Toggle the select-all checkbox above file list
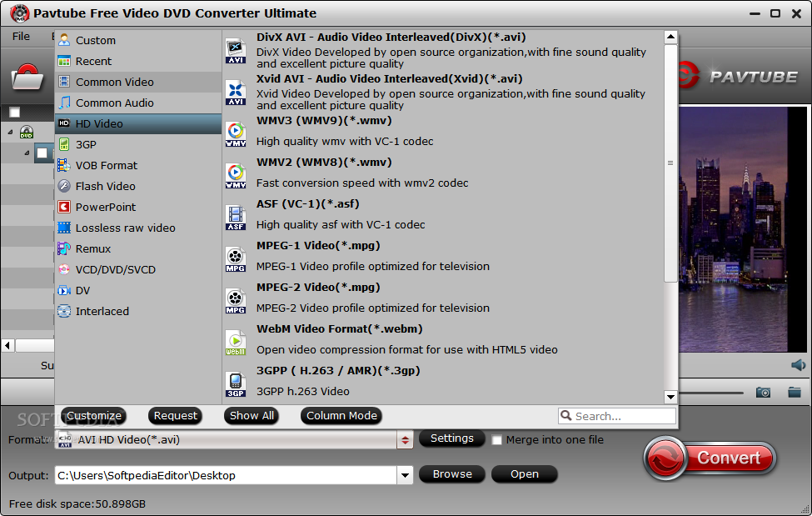This screenshot has height=516, width=812. [x=14, y=112]
